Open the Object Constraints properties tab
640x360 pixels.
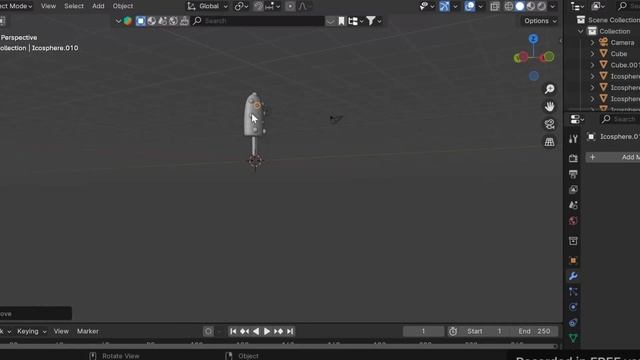[x=573, y=322]
